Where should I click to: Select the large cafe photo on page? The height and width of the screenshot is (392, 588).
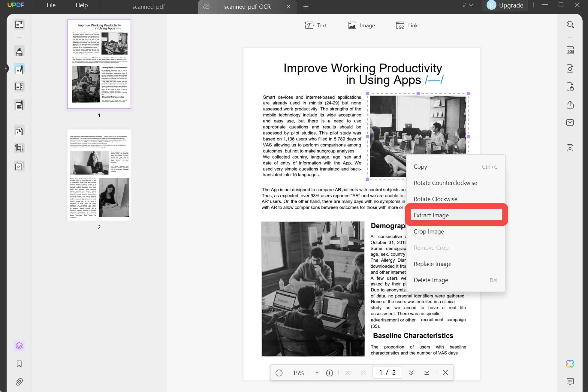[313, 289]
